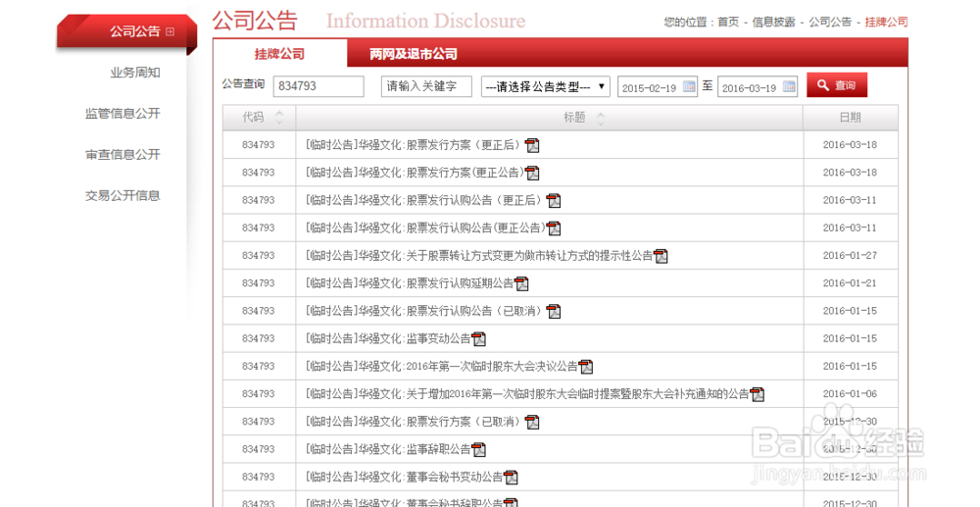Open 审查信息公开 sidebar item
The height and width of the screenshot is (507, 980).
tap(122, 154)
